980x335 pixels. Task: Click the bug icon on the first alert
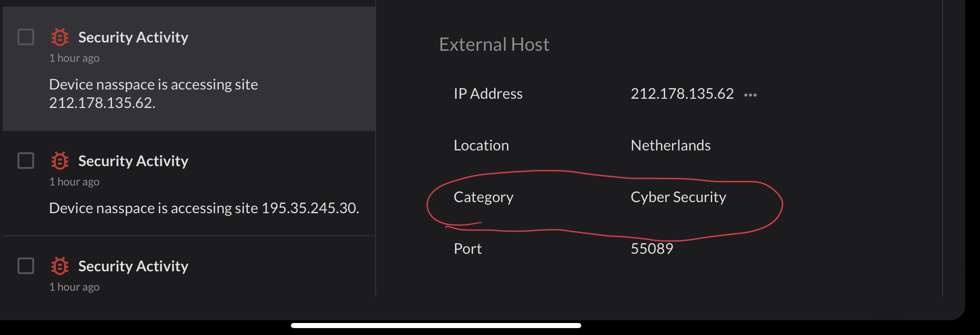coord(59,37)
